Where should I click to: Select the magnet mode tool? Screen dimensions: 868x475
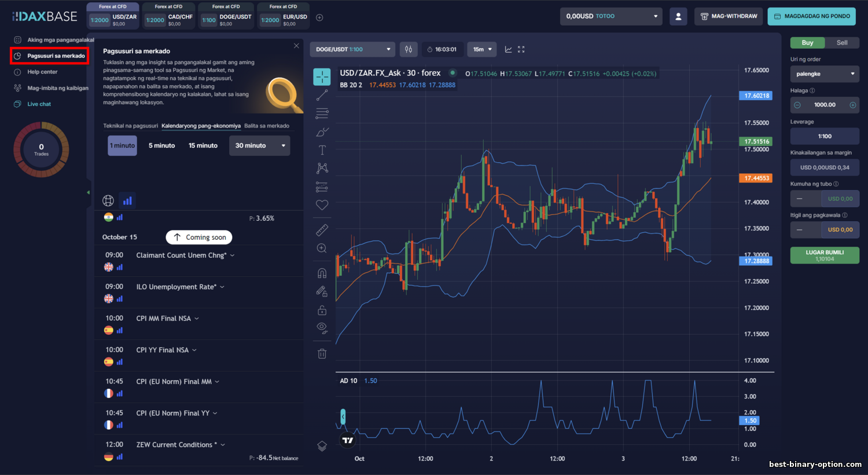tap(322, 273)
